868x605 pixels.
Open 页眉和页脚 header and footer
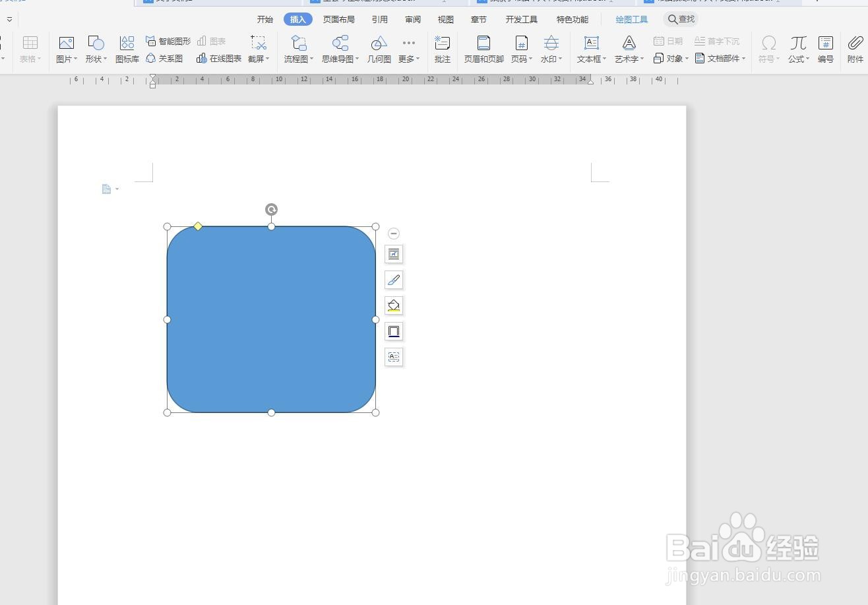click(x=483, y=49)
